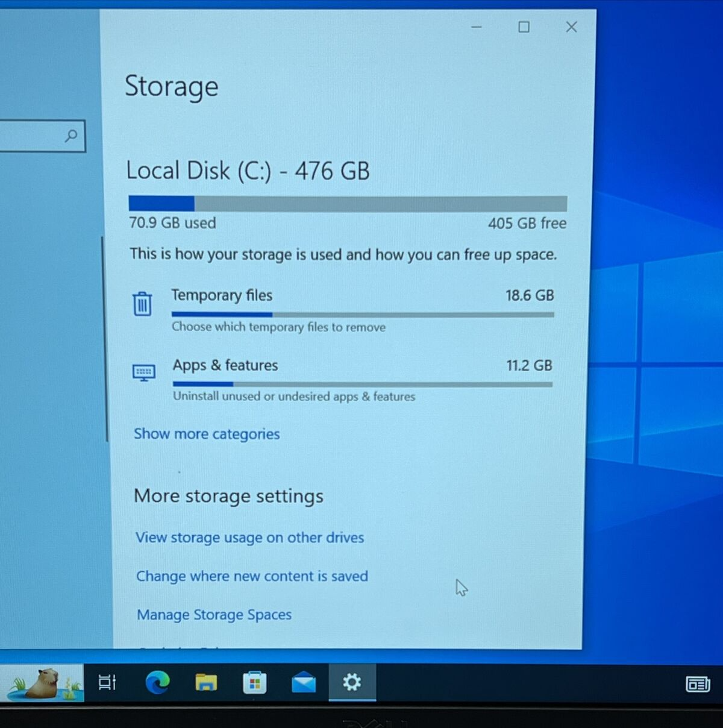Image resolution: width=723 pixels, height=728 pixels.
Task: Open Temporary files via the trash can icon
Action: [142, 304]
